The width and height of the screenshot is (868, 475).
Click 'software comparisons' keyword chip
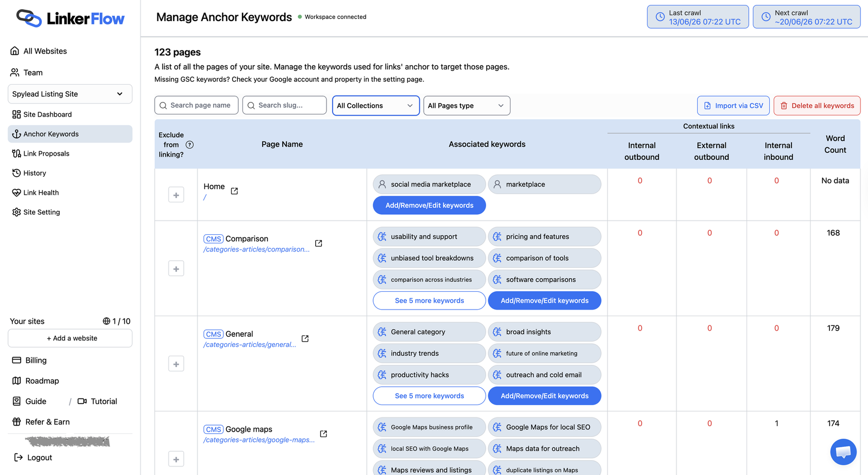545,280
